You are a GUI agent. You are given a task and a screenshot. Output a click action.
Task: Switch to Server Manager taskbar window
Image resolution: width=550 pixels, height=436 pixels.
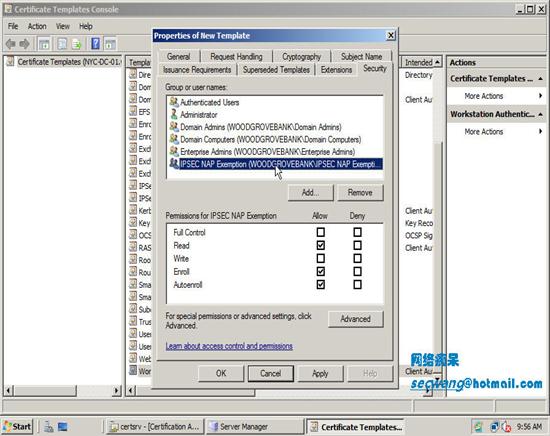pos(254,427)
